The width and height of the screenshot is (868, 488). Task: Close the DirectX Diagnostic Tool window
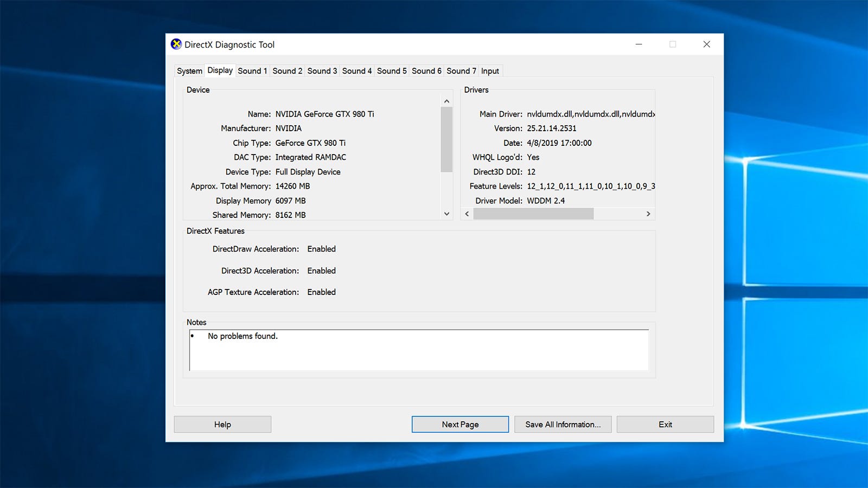pos(706,44)
